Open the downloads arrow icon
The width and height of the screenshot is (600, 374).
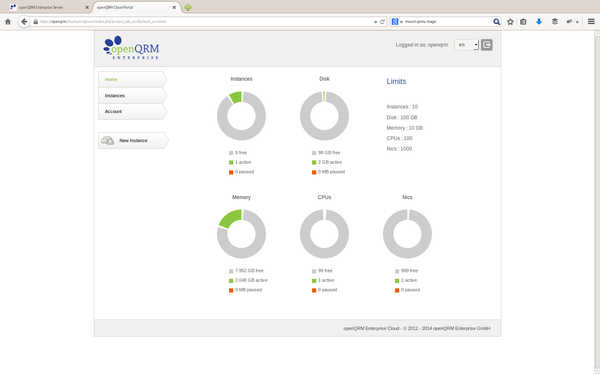[539, 22]
